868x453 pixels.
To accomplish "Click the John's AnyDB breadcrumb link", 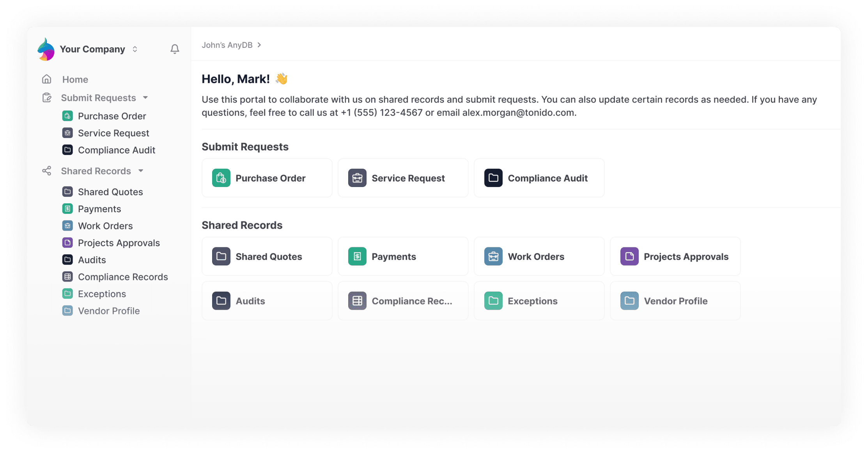I will 227,45.
